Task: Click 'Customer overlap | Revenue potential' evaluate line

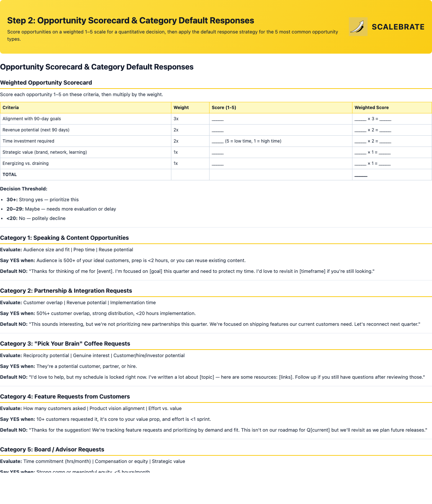Action: [78, 302]
